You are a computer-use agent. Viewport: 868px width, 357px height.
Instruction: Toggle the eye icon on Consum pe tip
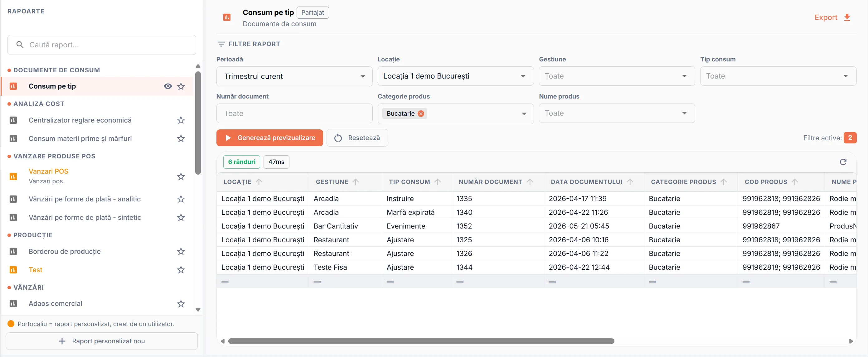pyautogui.click(x=168, y=86)
